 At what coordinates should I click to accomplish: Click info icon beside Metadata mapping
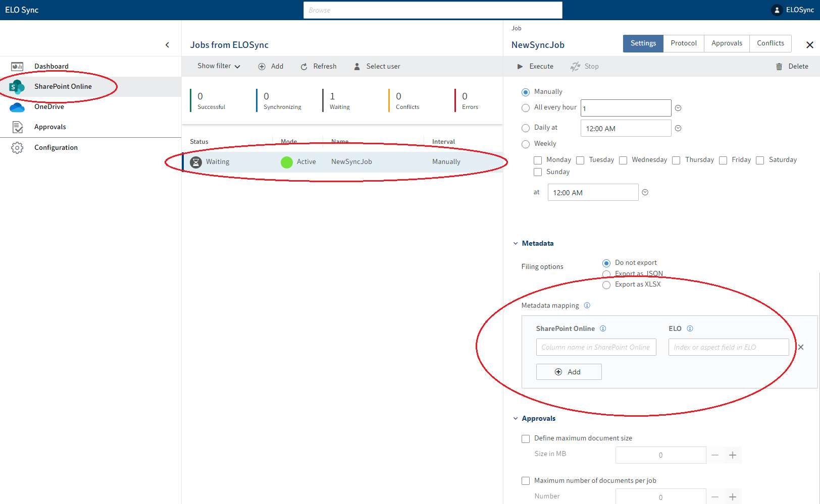(587, 306)
